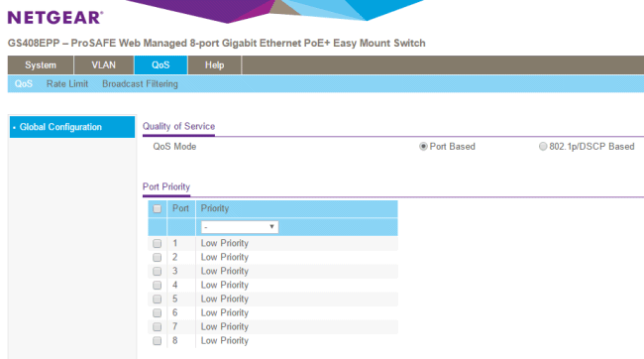The width and height of the screenshot is (644, 359).
Task: Expand the Priority dropdown
Action: 240,227
